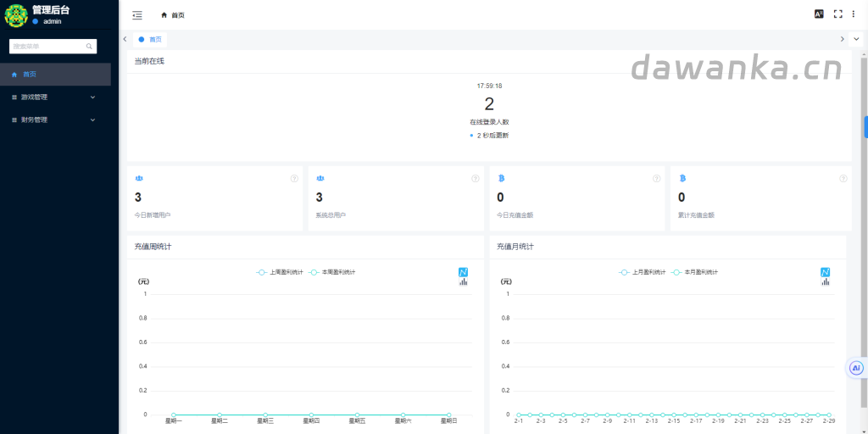Click the admin username label
Screen dimensions: 868x434
[x=52, y=21]
